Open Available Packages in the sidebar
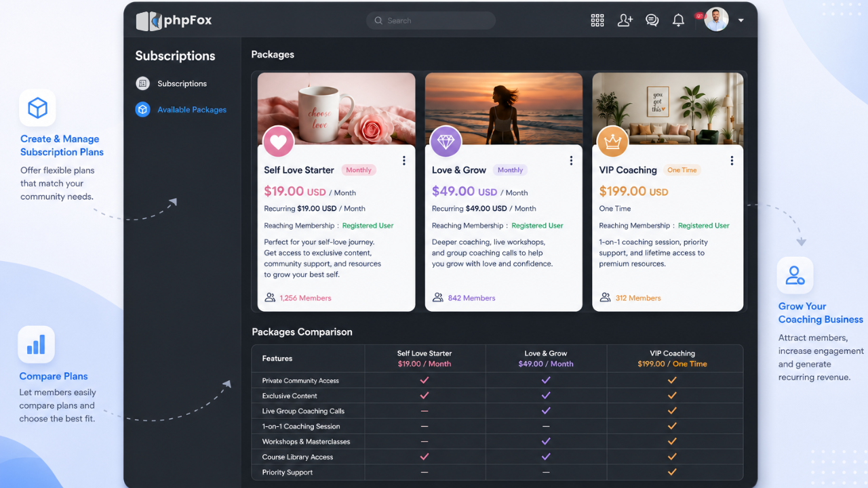Viewport: 868px width, 488px height. point(192,109)
